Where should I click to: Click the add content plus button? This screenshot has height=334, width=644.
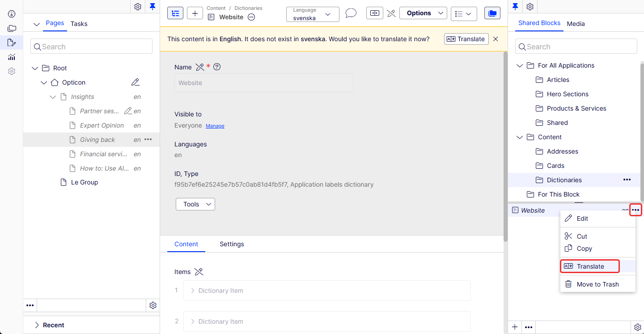coord(195,13)
